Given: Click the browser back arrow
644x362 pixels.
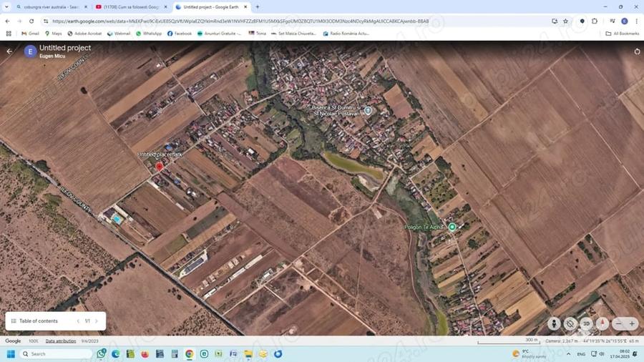Looking at the screenshot, I should coord(7,21).
